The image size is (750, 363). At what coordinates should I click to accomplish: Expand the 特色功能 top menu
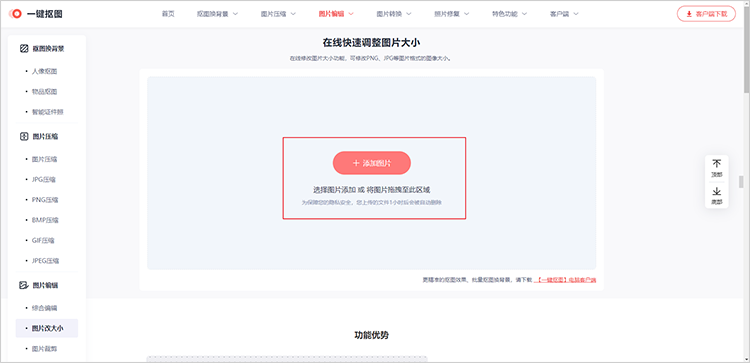(509, 14)
